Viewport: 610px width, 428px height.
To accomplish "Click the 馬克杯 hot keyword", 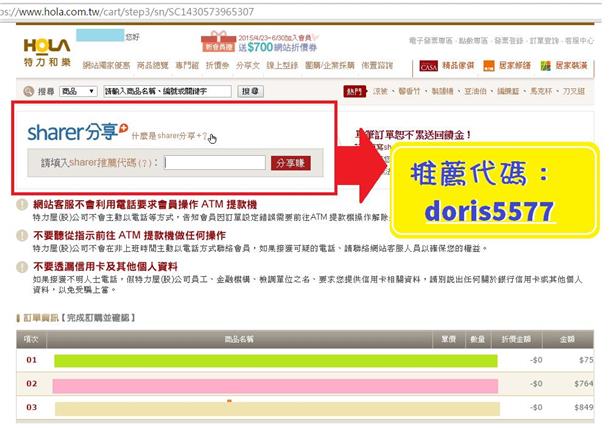I will coord(541,91).
